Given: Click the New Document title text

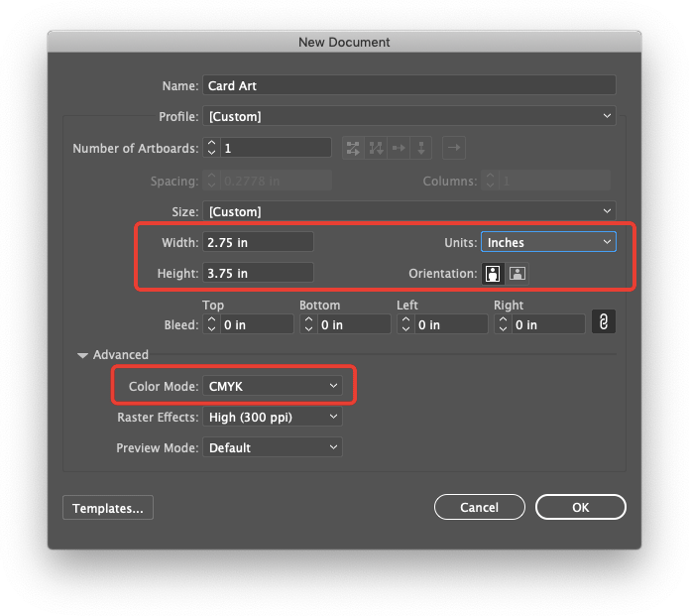Looking at the screenshot, I should 344,43.
